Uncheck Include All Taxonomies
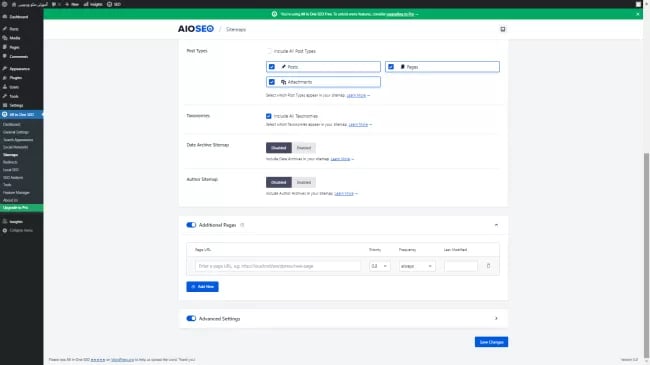This screenshot has width=650, height=365. click(x=269, y=116)
